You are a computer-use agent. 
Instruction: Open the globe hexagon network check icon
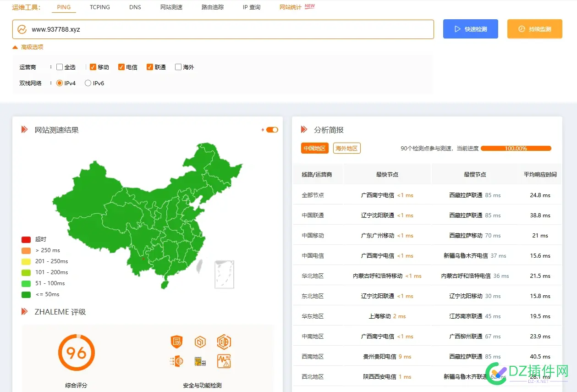[x=224, y=342]
